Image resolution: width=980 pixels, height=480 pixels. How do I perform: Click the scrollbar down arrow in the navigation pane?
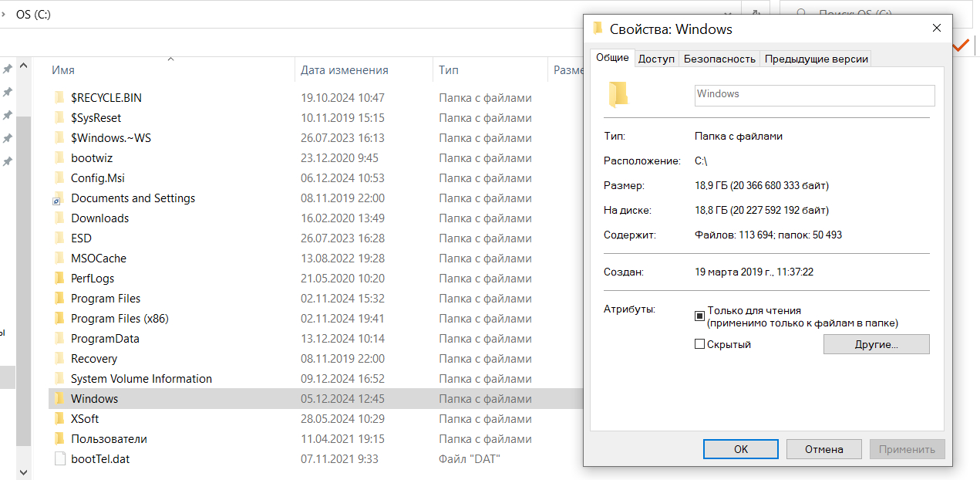22,472
